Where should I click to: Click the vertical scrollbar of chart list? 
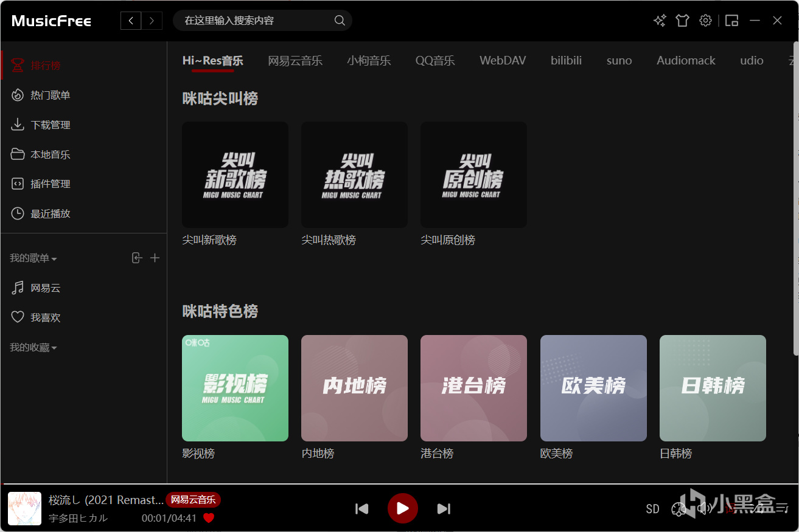point(795,198)
